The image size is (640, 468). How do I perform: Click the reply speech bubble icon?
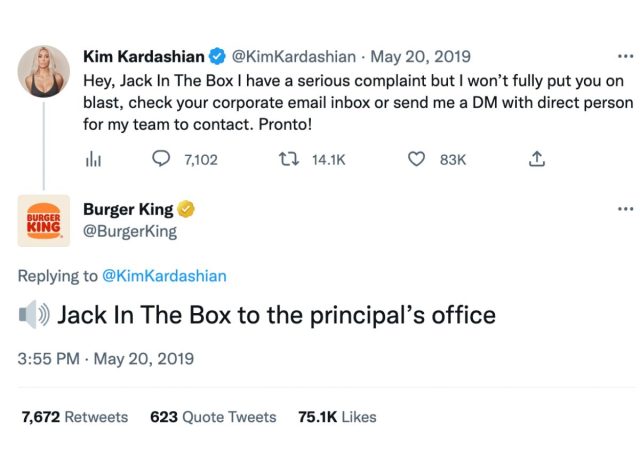coord(162,159)
